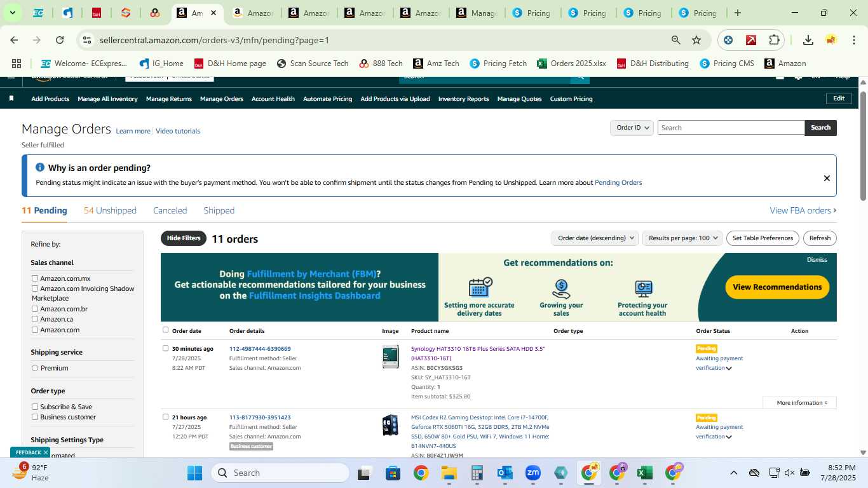Open Windows Start menu
Viewport: 868px width, 488px height.
[194, 473]
